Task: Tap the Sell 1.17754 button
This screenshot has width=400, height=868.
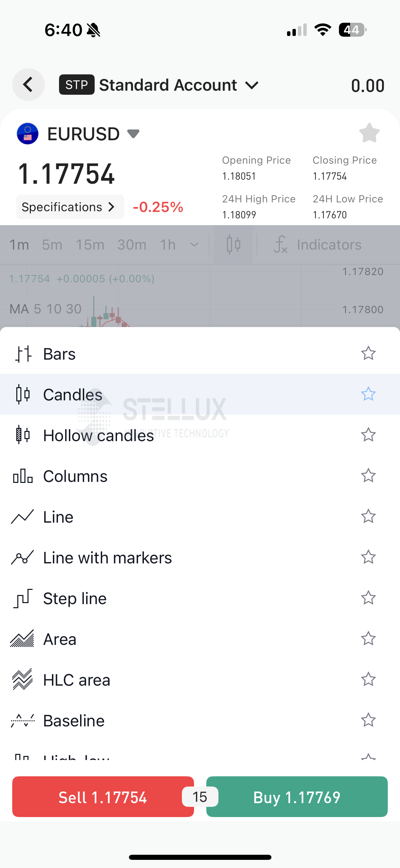Action: pos(103,797)
